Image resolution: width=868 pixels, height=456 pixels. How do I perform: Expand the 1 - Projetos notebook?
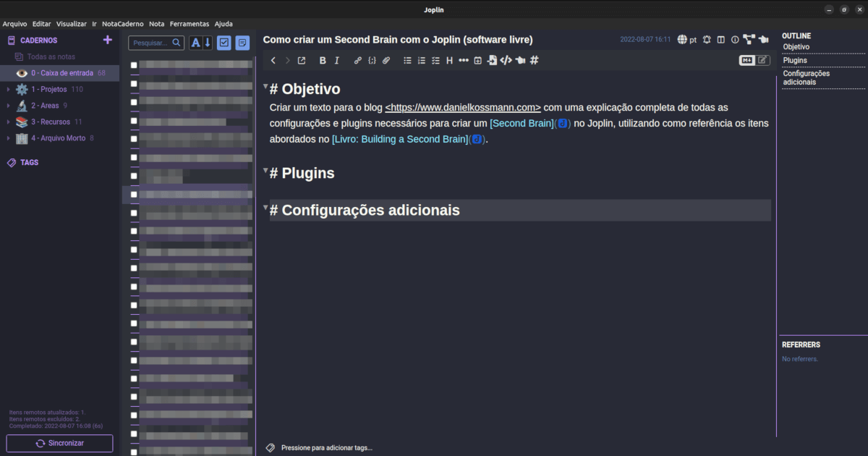pos(8,90)
